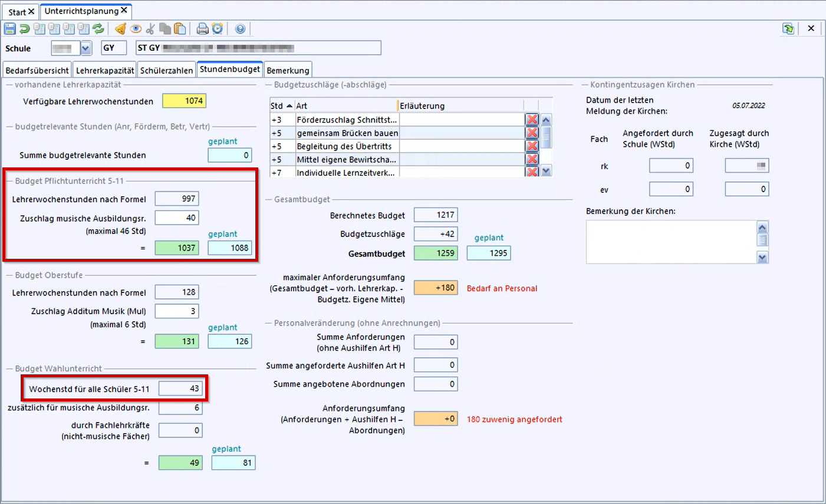This screenshot has height=504, width=826.
Task: Select the Stundenbudget tab
Action: (230, 69)
